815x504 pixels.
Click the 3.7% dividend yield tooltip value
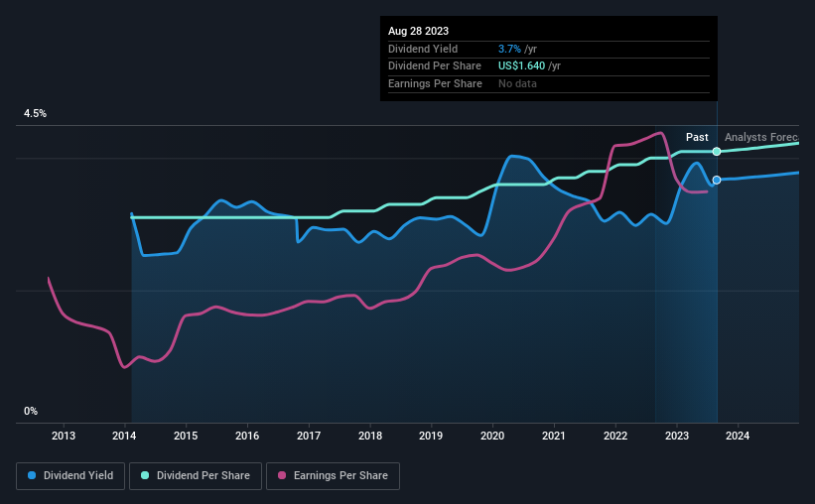coord(509,49)
